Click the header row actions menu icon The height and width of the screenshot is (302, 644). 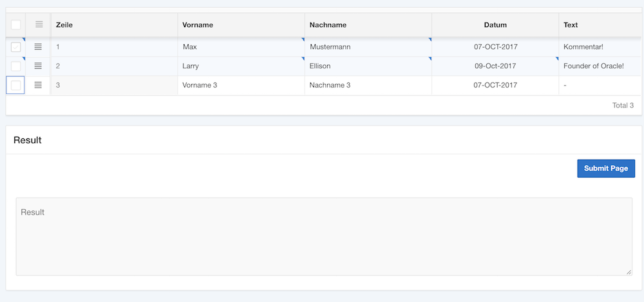(39, 24)
